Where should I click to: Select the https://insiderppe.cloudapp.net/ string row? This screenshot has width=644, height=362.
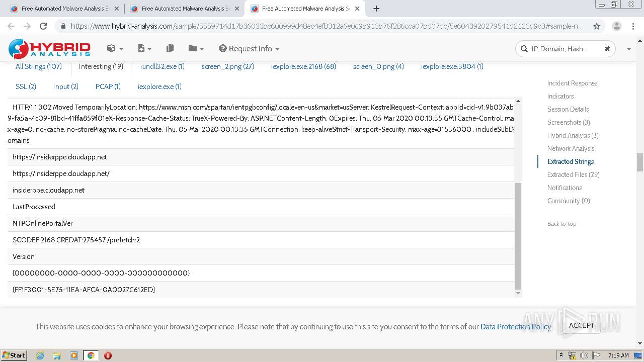point(261,173)
